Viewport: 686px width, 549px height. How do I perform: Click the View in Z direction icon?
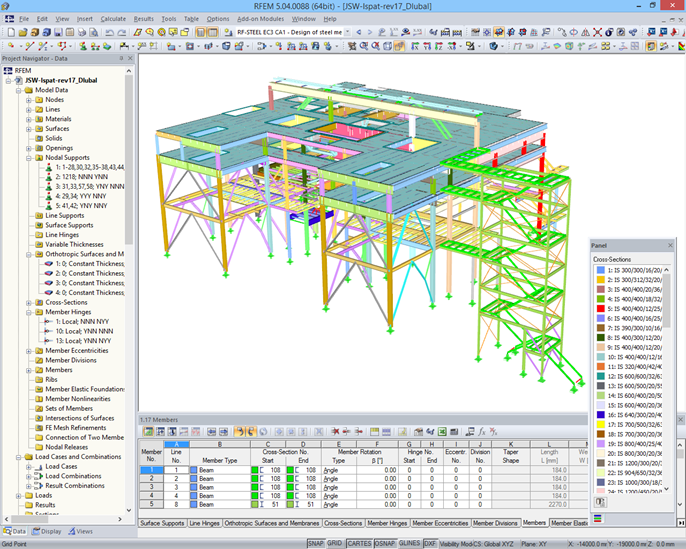pyautogui.click(x=438, y=46)
